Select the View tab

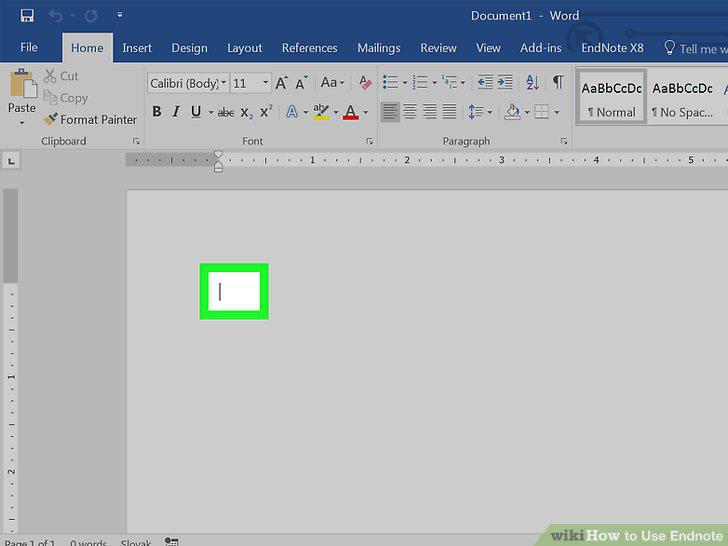pos(488,48)
